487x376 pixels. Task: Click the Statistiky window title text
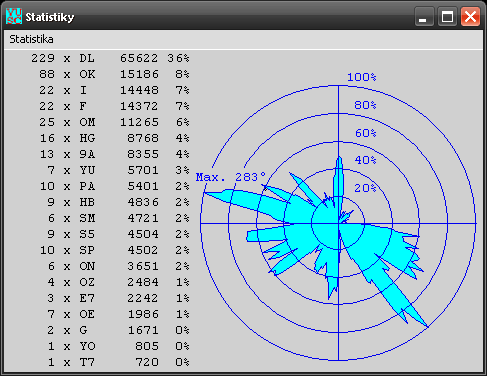click(x=50, y=17)
